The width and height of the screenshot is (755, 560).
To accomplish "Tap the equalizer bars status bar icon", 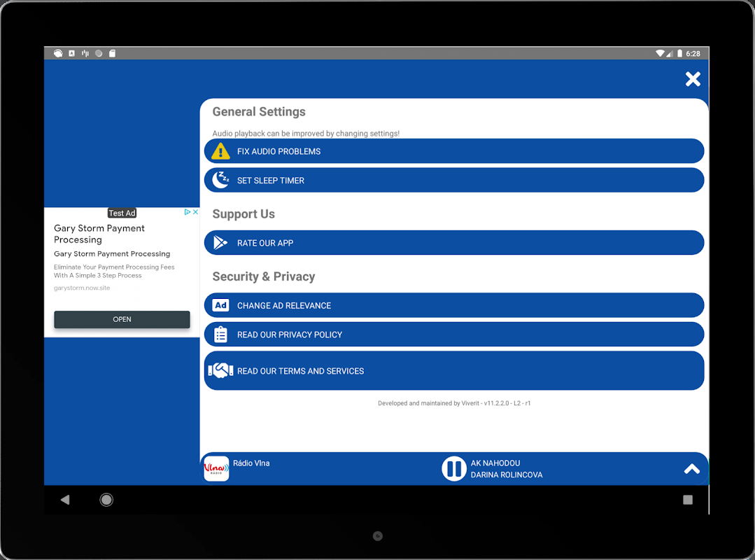I will tap(85, 53).
